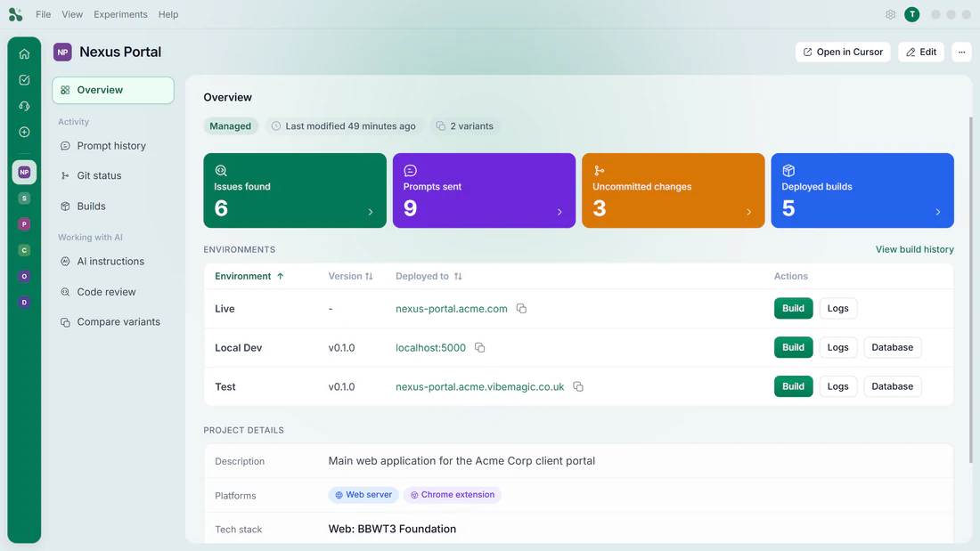Open Database for Local Dev
The image size is (980, 551).
click(892, 347)
